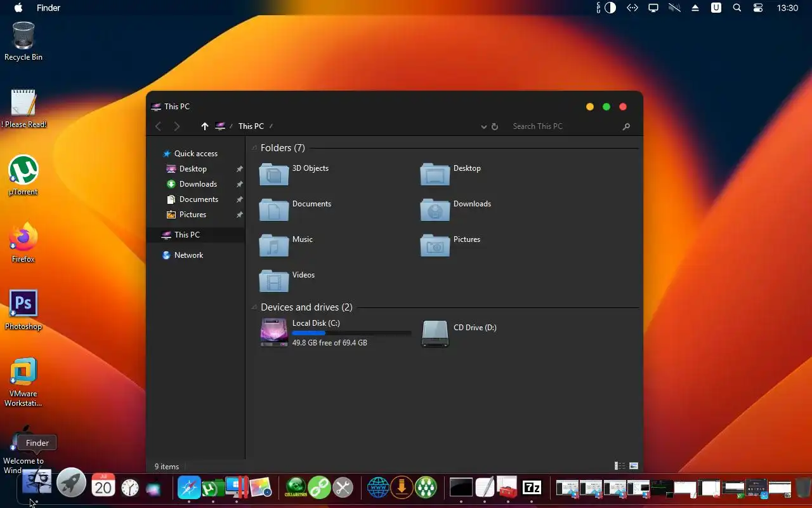Screen dimensions: 812x508
Task: Select Documents in the Quick access sidebar
Action: (x=198, y=199)
